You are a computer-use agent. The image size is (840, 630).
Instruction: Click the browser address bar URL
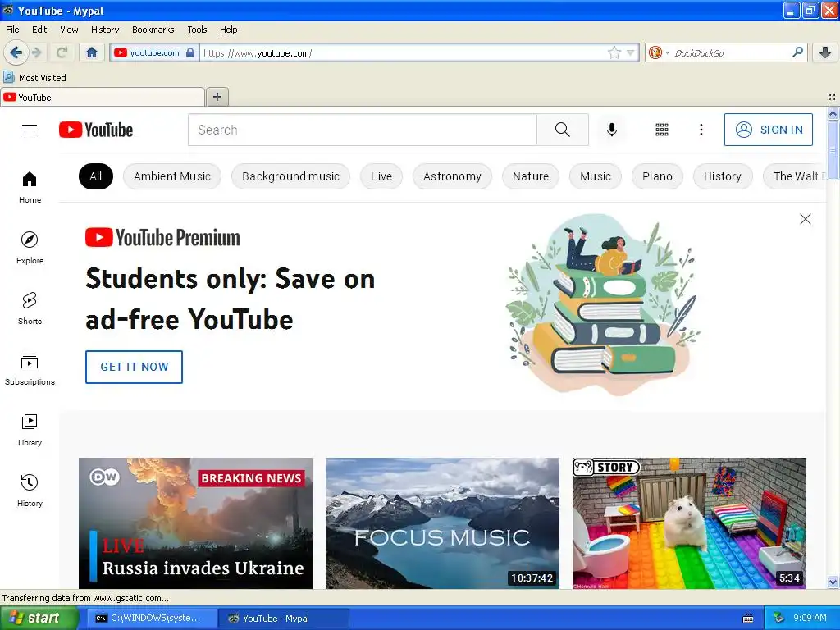pos(404,52)
